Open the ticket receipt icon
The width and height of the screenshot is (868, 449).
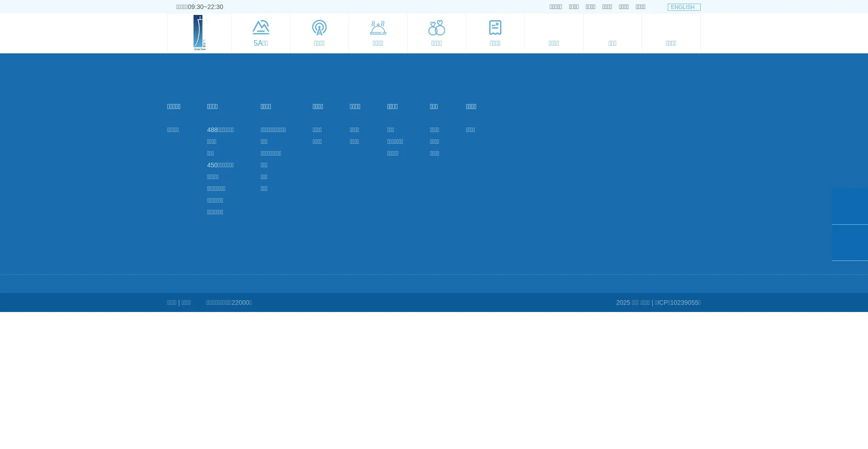tap(495, 28)
